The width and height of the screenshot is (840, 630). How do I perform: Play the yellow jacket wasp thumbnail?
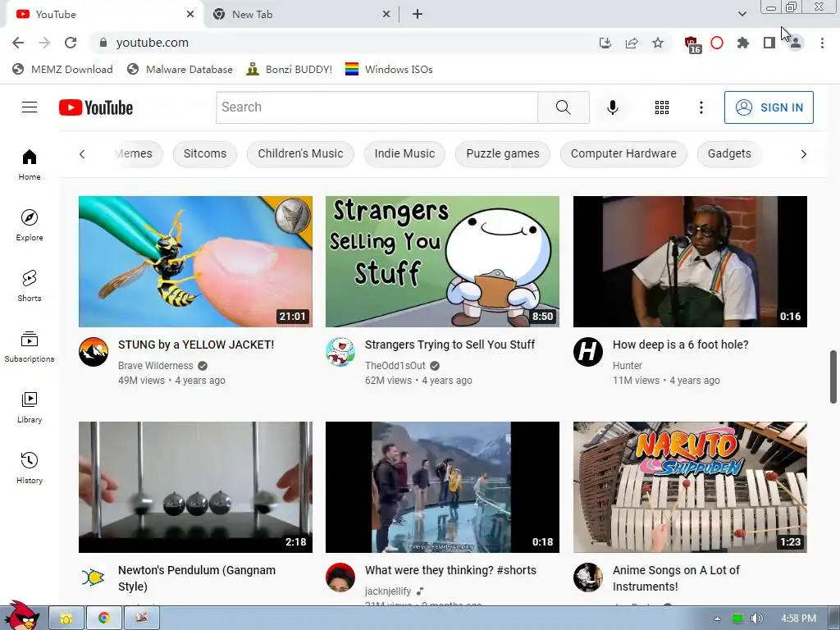pyautogui.click(x=195, y=262)
